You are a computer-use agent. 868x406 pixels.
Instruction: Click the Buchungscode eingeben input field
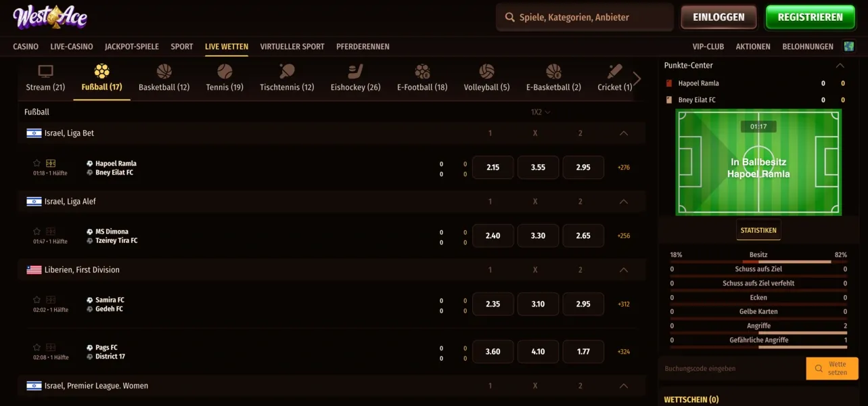[x=732, y=369]
